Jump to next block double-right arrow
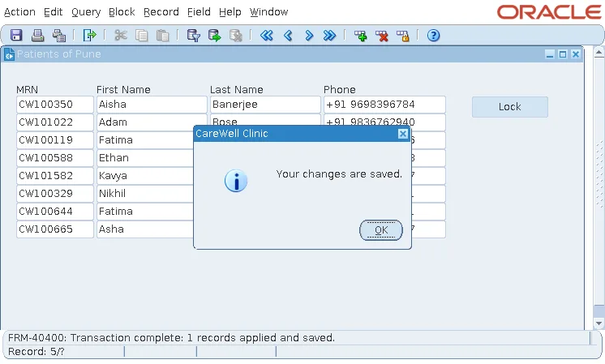Image resolution: width=605 pixels, height=364 pixels. 329,36
